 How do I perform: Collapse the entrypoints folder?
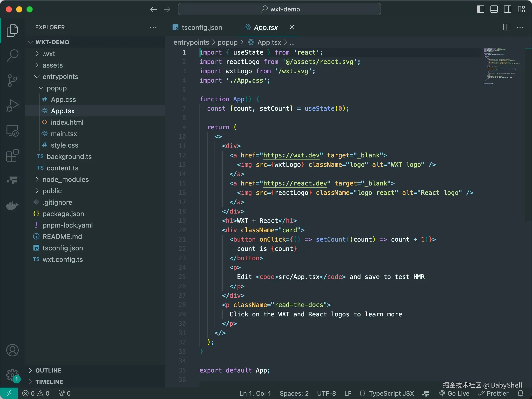click(60, 77)
